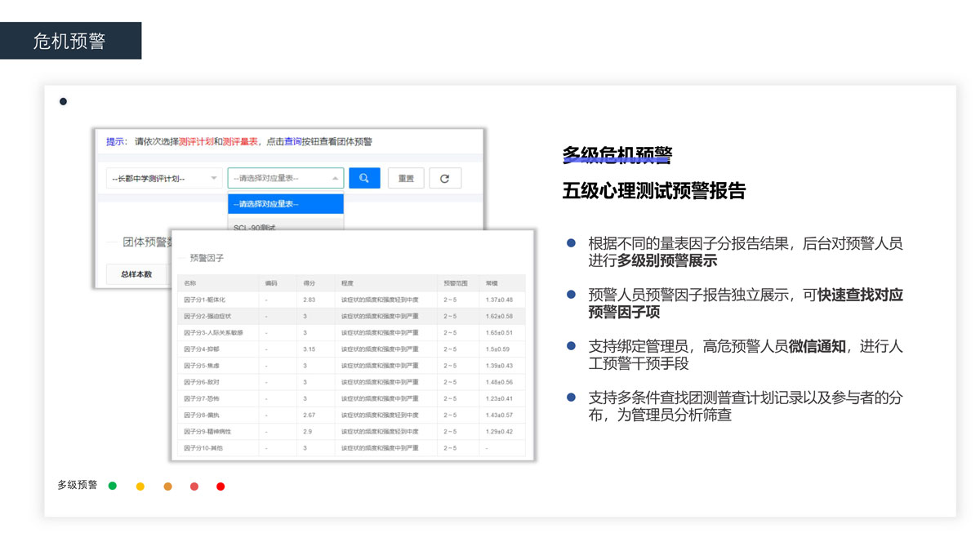Click the 多级危机预警 heading

(617, 154)
